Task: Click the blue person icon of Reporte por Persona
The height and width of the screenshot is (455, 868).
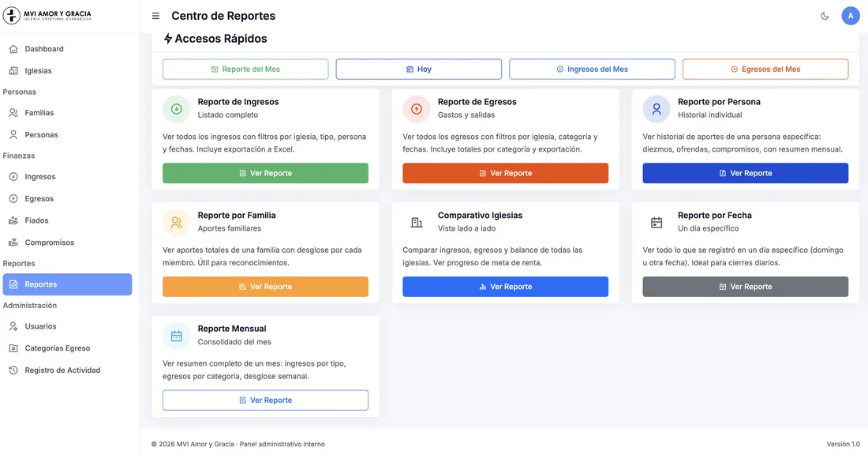Action: coord(657,109)
